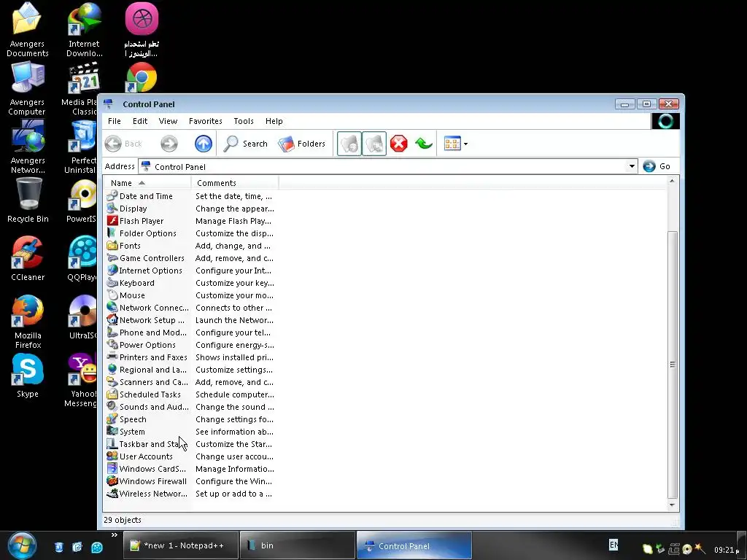Select the System applet icon
Screen dimensions: 747x560
[x=112, y=431]
